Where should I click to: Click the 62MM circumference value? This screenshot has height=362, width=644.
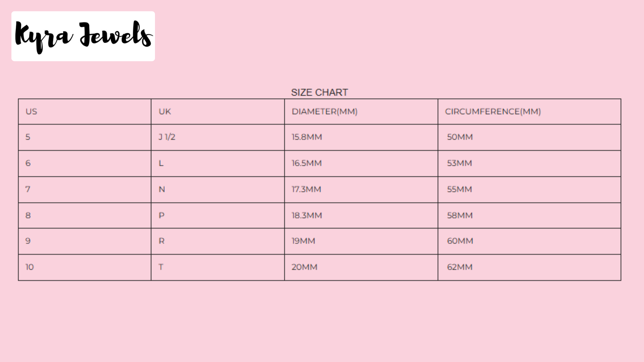tap(460, 267)
